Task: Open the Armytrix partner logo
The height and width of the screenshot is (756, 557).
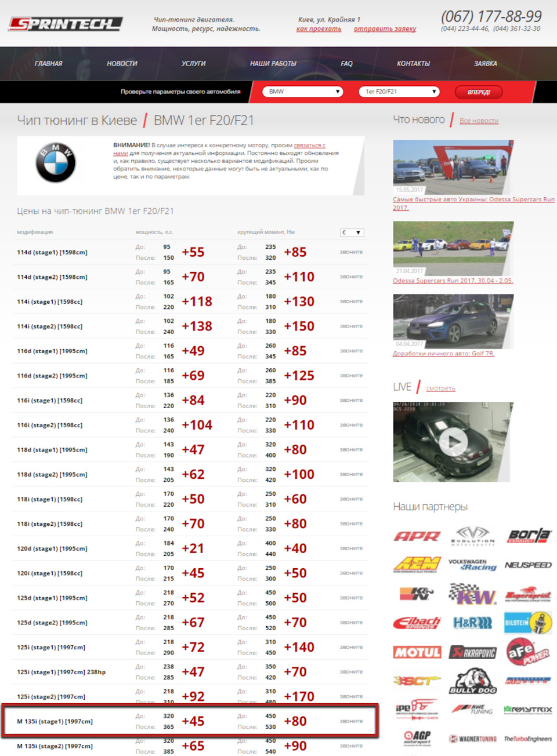Action: click(528, 709)
